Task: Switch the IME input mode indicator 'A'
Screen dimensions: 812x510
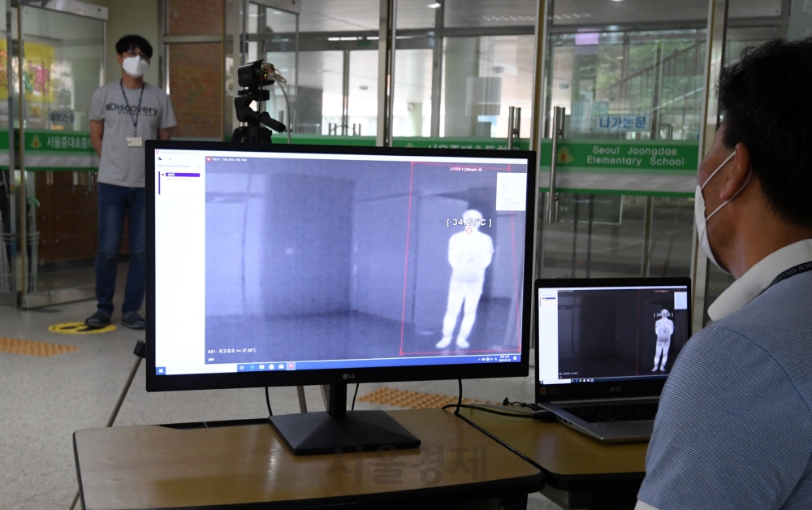Action: (495, 359)
